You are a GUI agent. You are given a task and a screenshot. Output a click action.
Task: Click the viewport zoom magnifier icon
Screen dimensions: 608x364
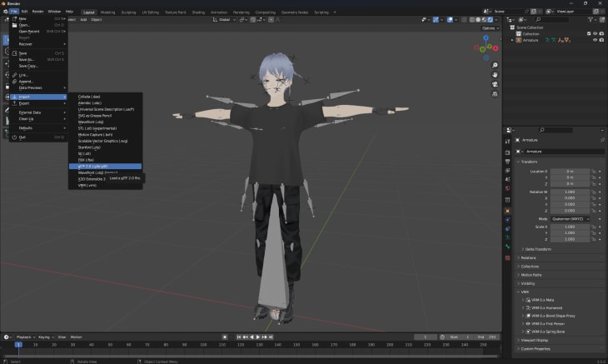coord(496,65)
